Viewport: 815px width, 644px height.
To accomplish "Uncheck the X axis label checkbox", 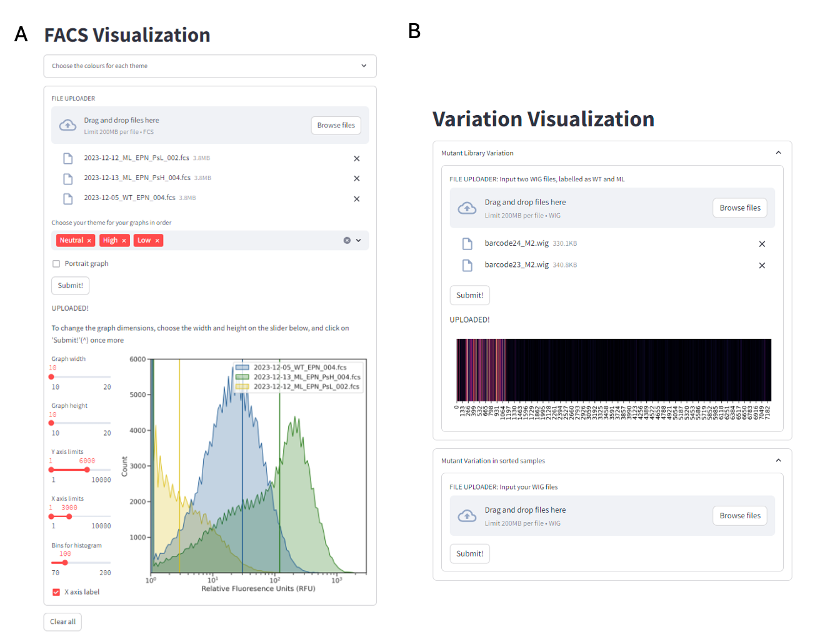I will tap(56, 592).
